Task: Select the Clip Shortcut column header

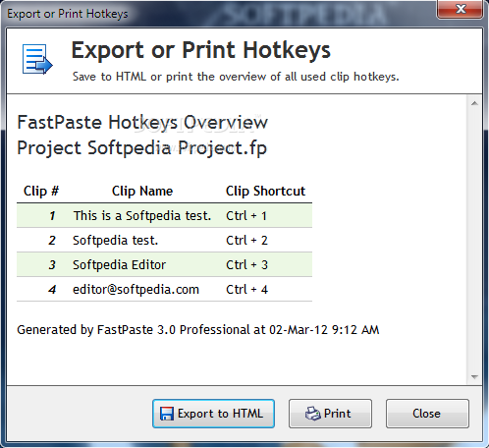Action: pyautogui.click(x=265, y=191)
